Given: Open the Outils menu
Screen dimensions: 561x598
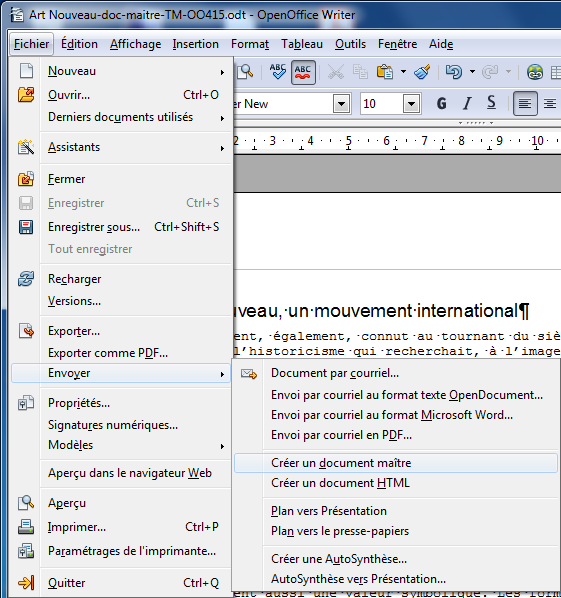Looking at the screenshot, I should (350, 44).
